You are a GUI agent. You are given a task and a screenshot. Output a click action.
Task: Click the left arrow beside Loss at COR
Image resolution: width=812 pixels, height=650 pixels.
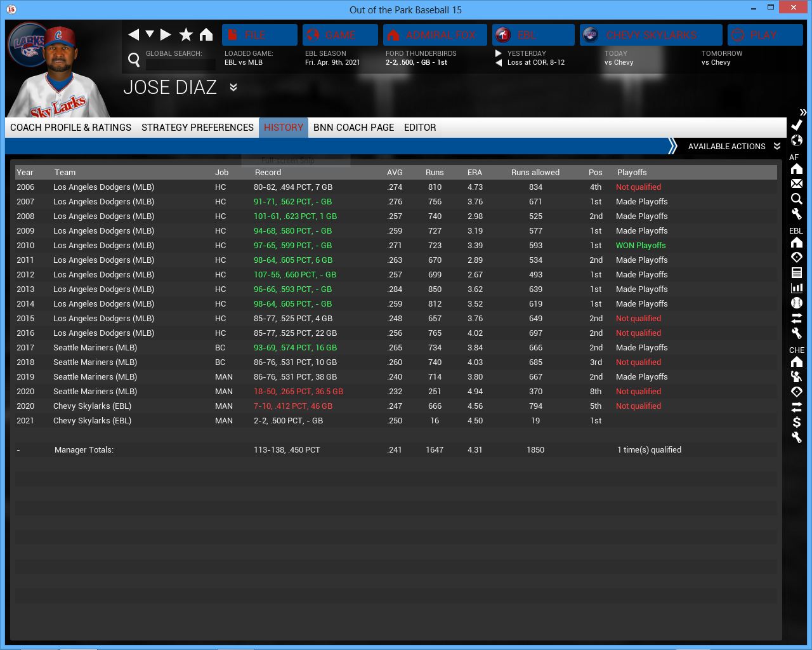point(499,62)
